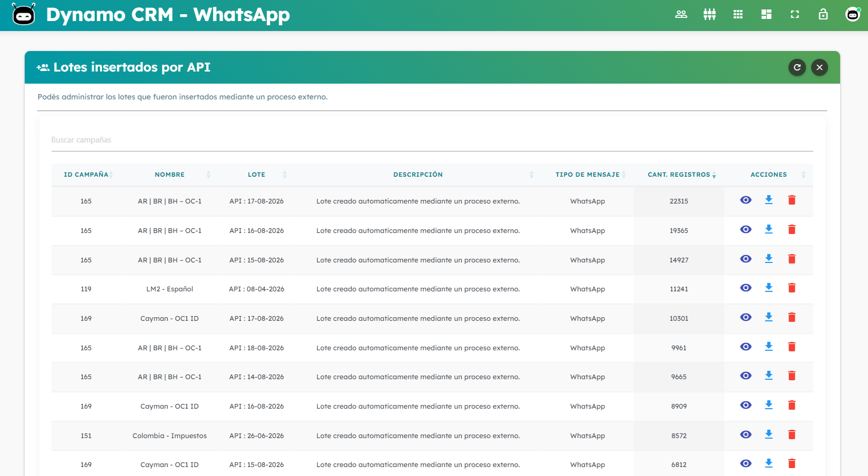Click the lock icon in header
The height and width of the screenshot is (476, 868).
click(x=823, y=15)
